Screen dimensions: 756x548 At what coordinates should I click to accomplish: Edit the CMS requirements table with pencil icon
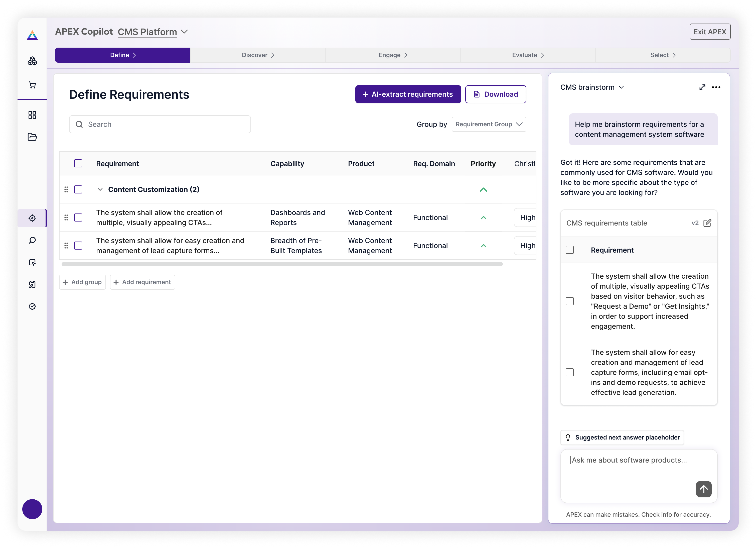(707, 223)
